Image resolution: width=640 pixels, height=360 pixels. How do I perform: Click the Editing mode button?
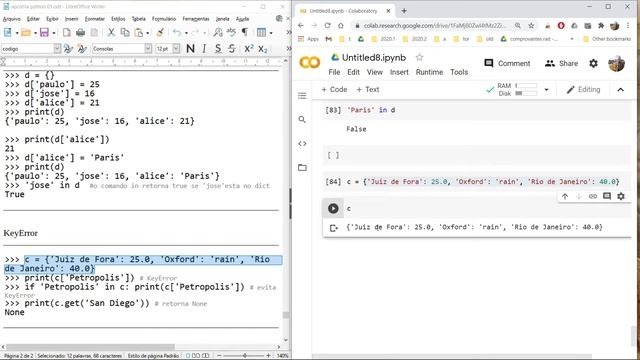click(x=583, y=89)
